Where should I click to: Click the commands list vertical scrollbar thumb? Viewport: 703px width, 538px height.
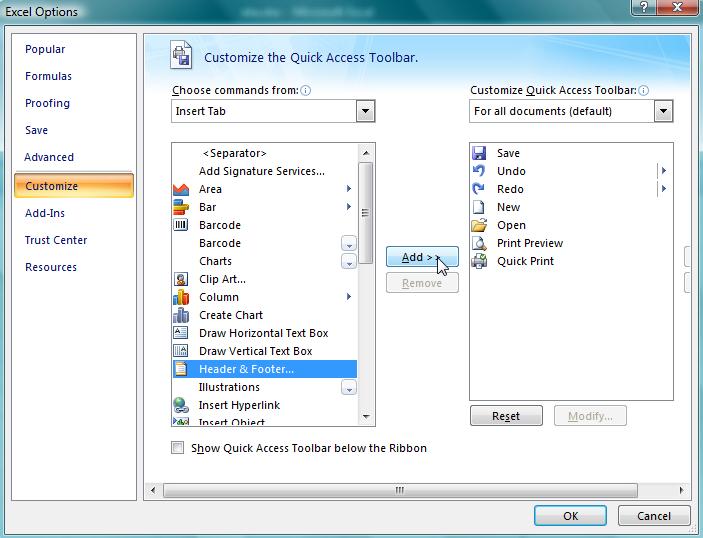[366, 213]
